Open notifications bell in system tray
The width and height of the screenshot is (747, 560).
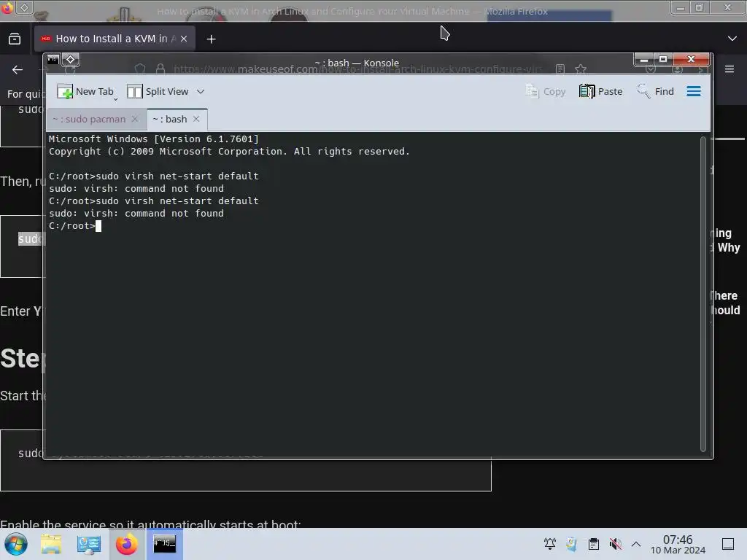click(550, 544)
